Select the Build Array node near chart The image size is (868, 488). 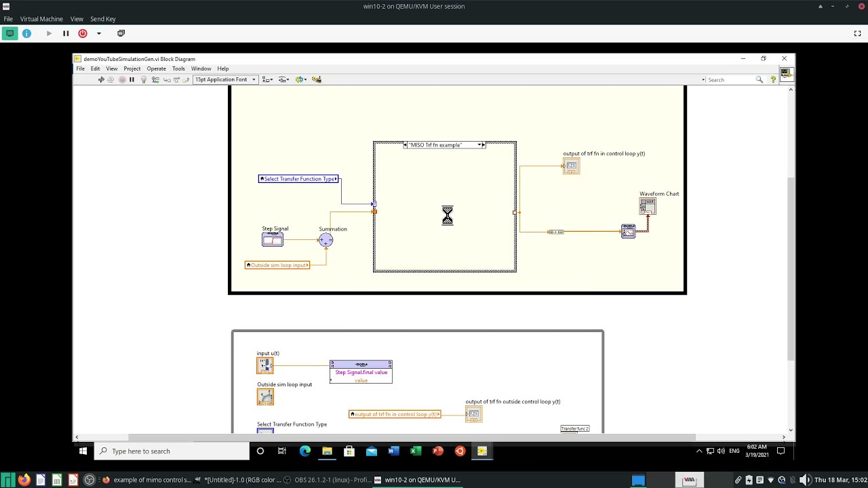click(628, 231)
